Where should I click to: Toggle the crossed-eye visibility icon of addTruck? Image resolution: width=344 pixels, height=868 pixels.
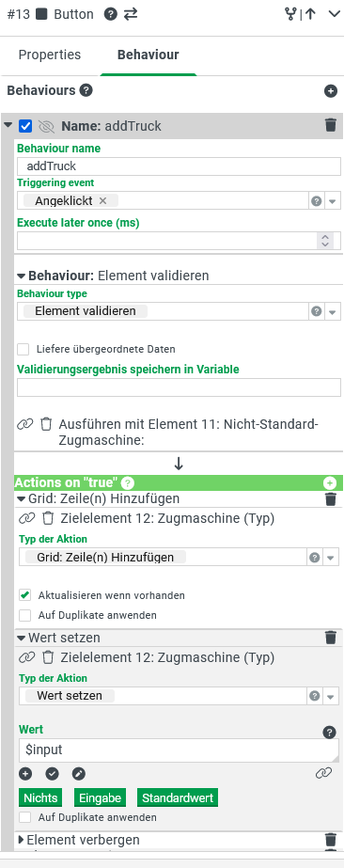click(46, 127)
